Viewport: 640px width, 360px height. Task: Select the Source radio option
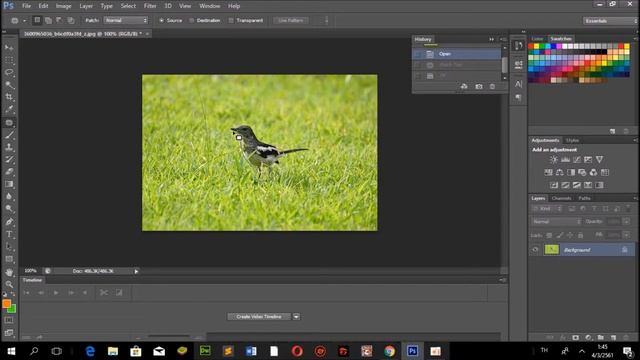[x=162, y=20]
